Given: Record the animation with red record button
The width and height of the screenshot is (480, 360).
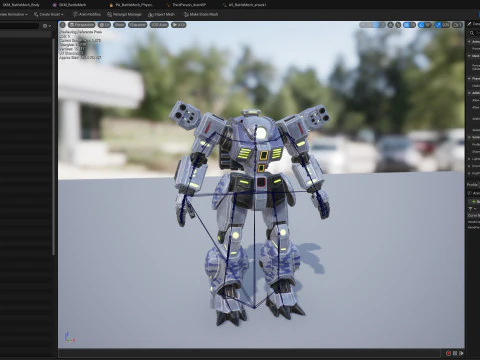Looking at the screenshot, I should tap(449, 353).
